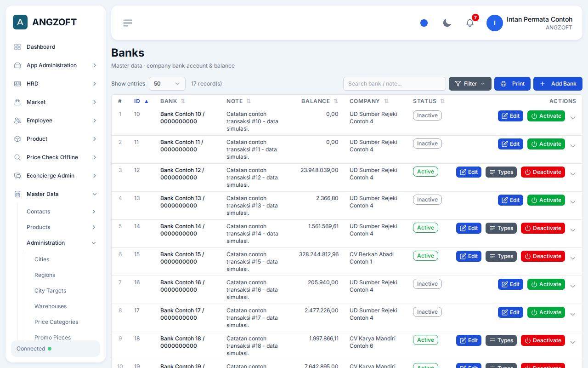Collapse the Master Data menu
Viewport: 588px width, 368px height.
pyautogui.click(x=56, y=194)
